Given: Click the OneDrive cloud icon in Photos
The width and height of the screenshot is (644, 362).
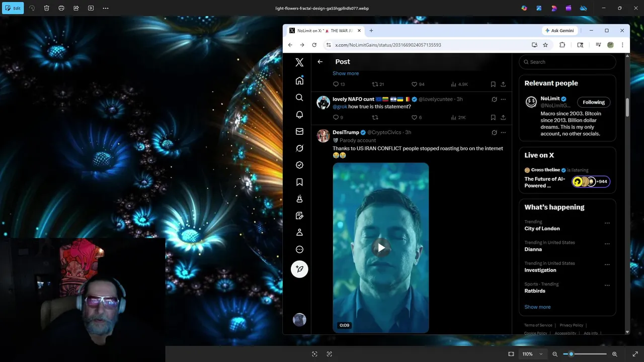Looking at the screenshot, I should [x=584, y=8].
